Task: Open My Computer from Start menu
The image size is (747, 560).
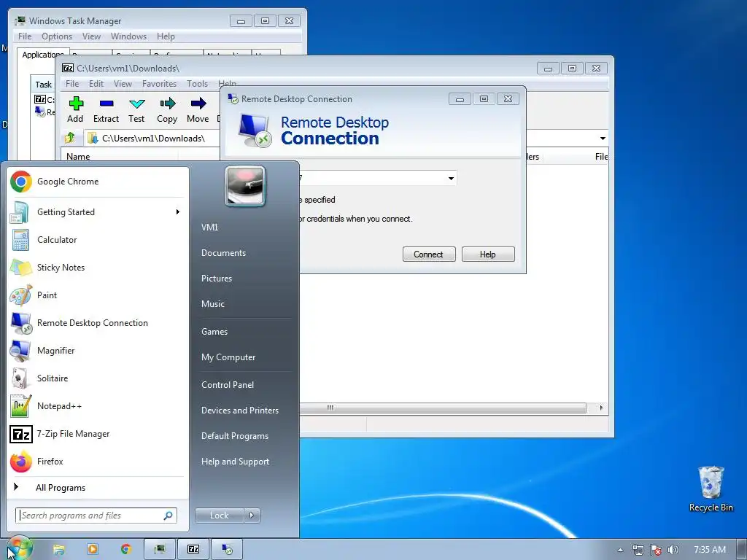Action: (228, 357)
